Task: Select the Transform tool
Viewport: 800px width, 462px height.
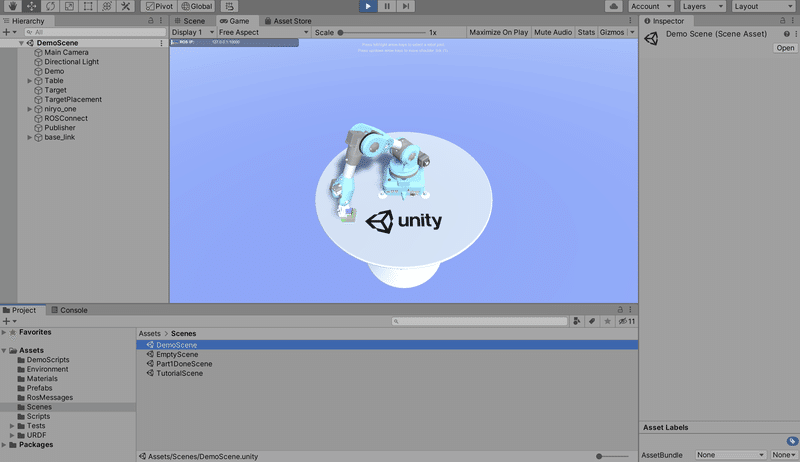Action: [107, 6]
